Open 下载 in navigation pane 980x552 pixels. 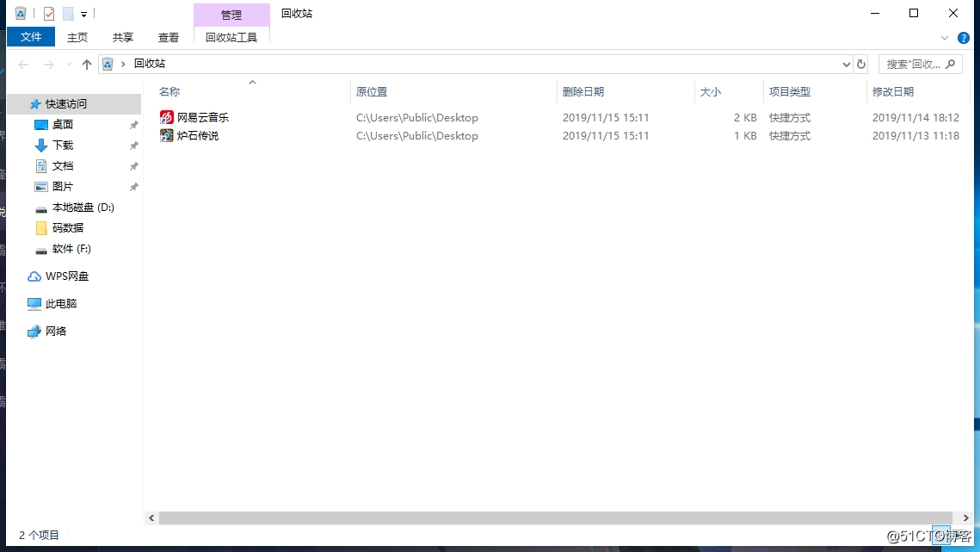[63, 146]
